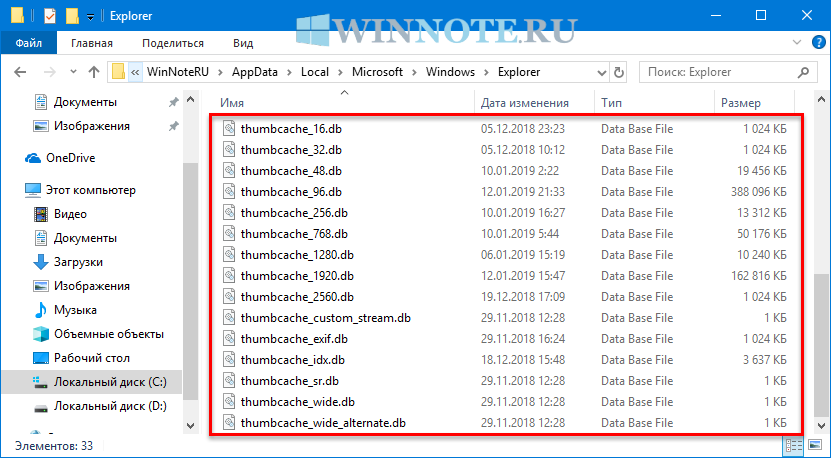Open Help via the blue question mark icon
This screenshot has height=458, width=831.
point(816,43)
